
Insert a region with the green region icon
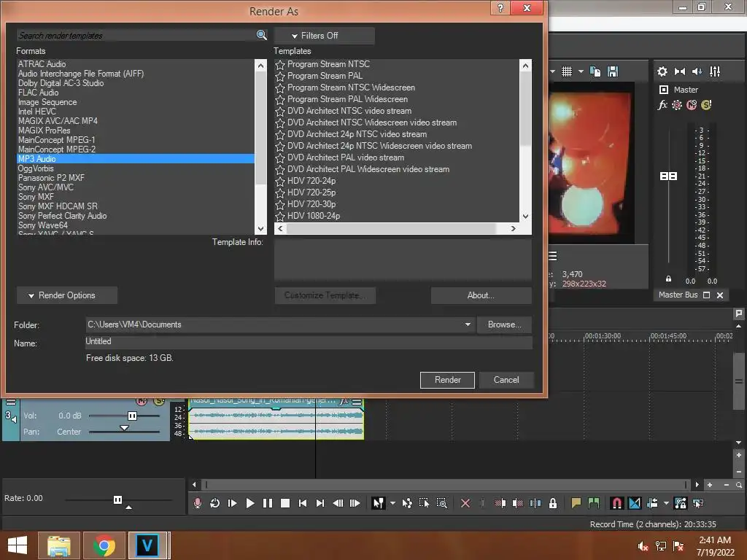(x=594, y=503)
